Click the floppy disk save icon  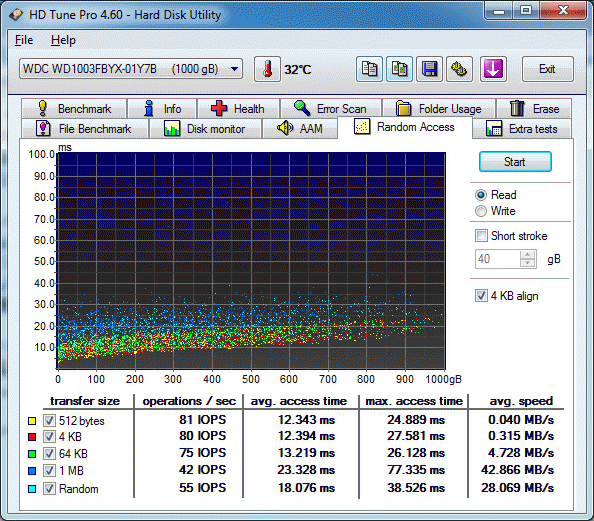tap(429, 69)
